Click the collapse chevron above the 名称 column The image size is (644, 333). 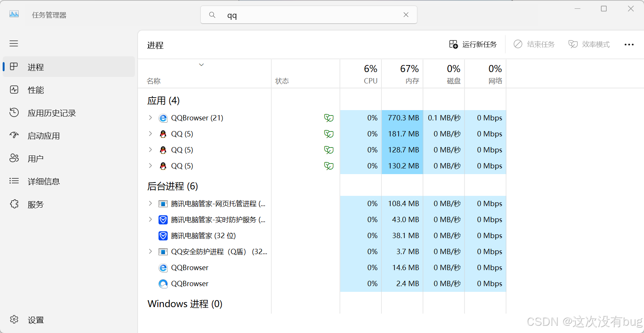coord(201,65)
